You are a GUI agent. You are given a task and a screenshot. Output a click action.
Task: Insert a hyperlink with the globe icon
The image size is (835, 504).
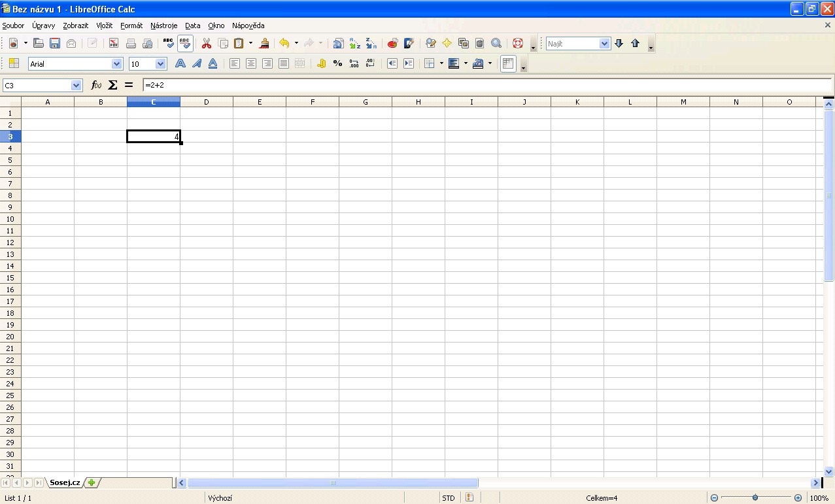tap(338, 44)
